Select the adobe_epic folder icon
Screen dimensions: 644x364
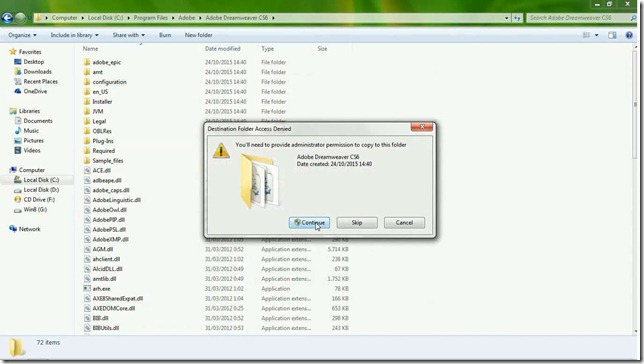point(87,62)
